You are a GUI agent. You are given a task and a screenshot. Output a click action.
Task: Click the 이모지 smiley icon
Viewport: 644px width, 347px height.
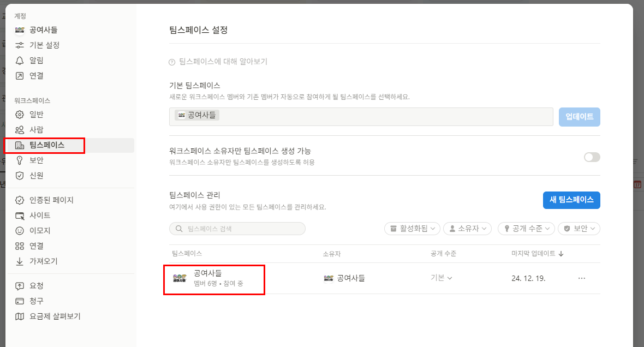[x=20, y=231]
